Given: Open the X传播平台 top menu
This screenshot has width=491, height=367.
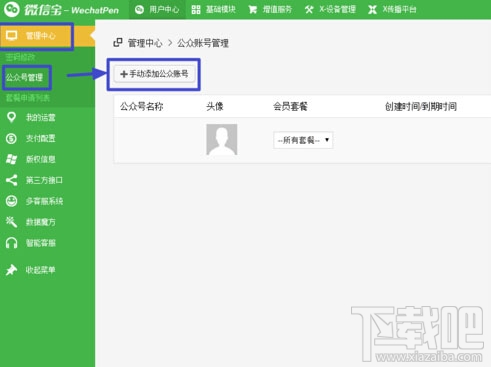Looking at the screenshot, I should [x=392, y=9].
